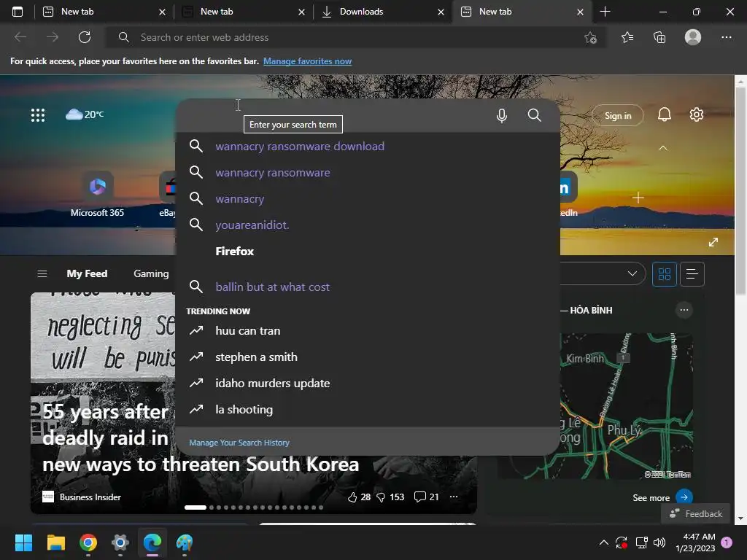747x560 pixels.
Task: Open the 20°C weather widget
Action: (85, 114)
